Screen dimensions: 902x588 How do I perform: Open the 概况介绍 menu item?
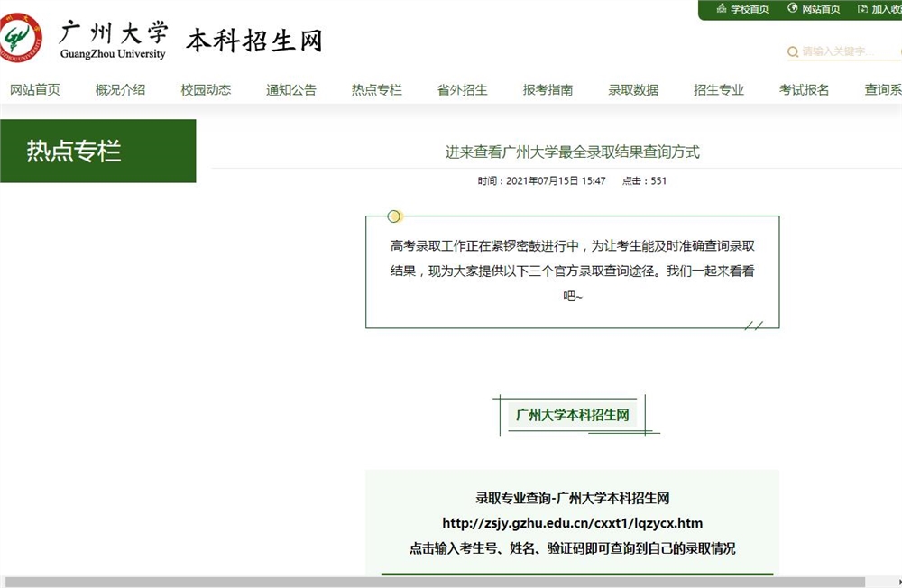(120, 90)
